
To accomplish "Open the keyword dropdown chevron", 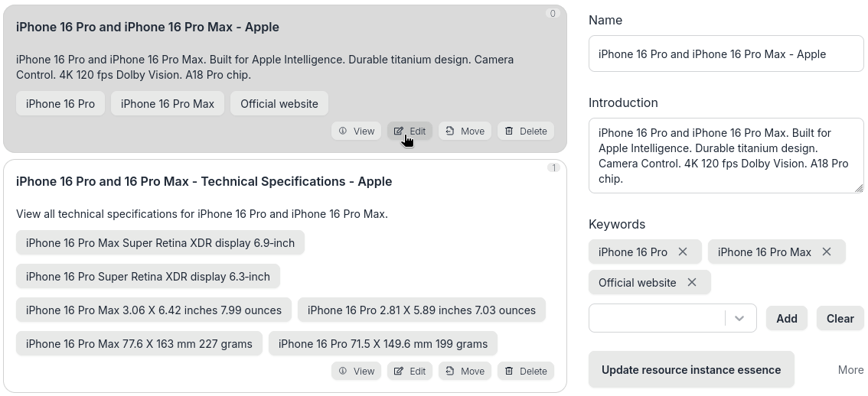I will 739,318.
